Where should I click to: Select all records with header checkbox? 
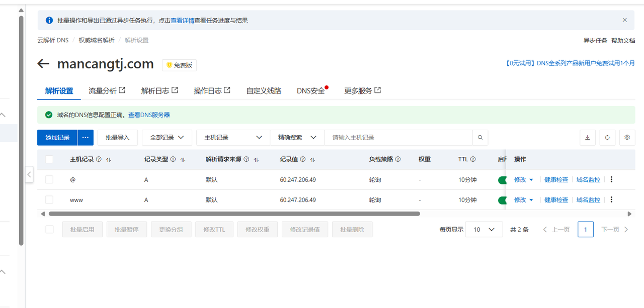pos(49,159)
